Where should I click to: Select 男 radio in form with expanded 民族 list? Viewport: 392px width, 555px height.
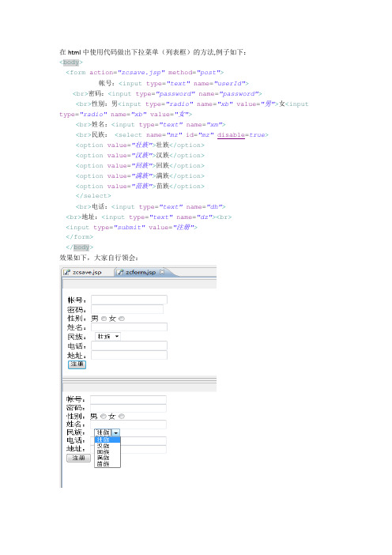pyautogui.click(x=104, y=416)
